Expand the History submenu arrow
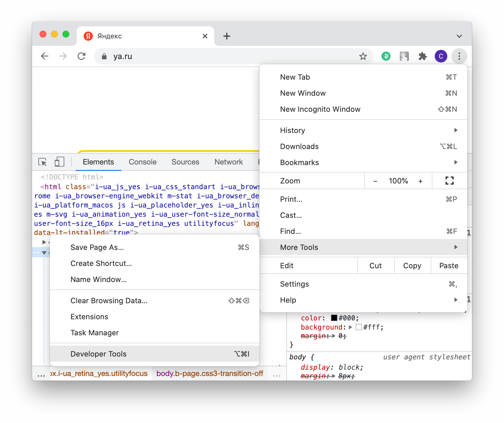Viewport: 504px width, 423px height. [456, 130]
